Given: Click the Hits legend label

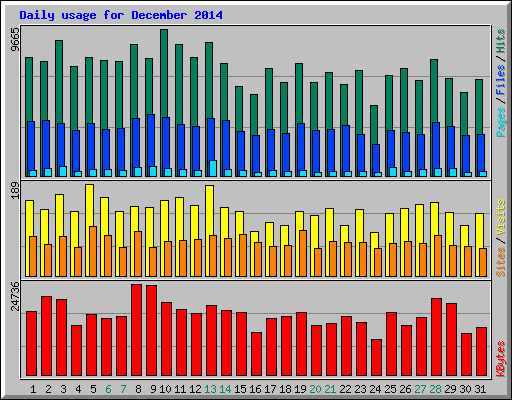Looking at the screenshot, I should coord(501,41).
